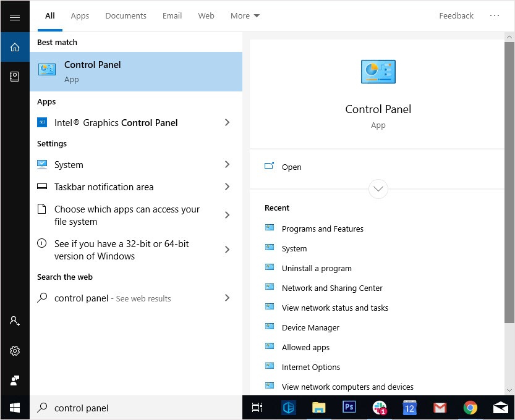Click the icon beside Programs and Features
Viewport: 515px width, 420px height.
tap(270, 227)
